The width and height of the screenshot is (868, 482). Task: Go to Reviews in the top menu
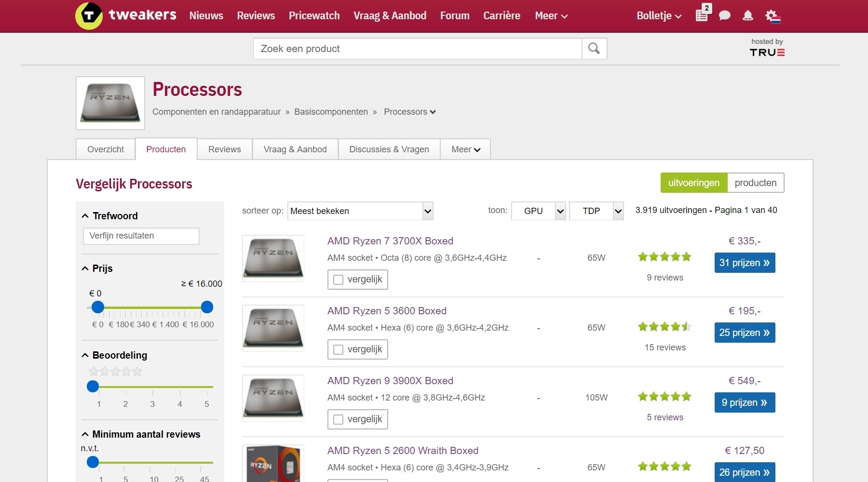click(256, 16)
